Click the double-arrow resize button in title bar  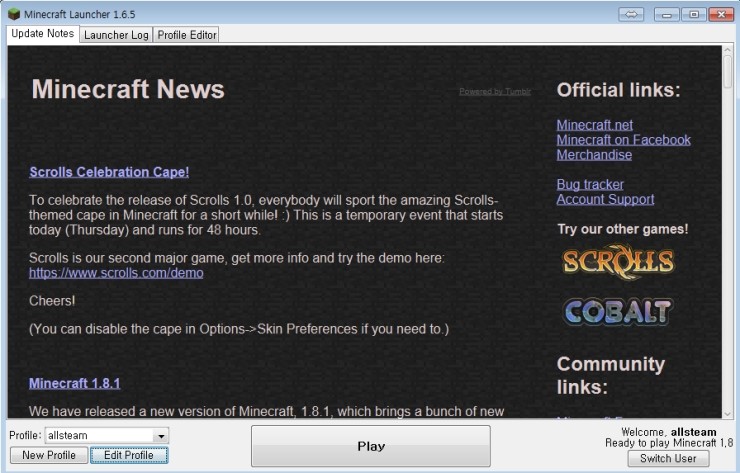click(631, 14)
